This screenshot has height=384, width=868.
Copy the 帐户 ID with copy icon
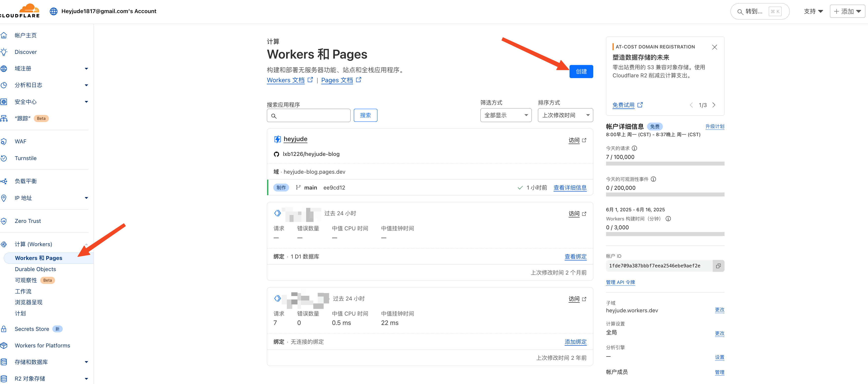[718, 266]
